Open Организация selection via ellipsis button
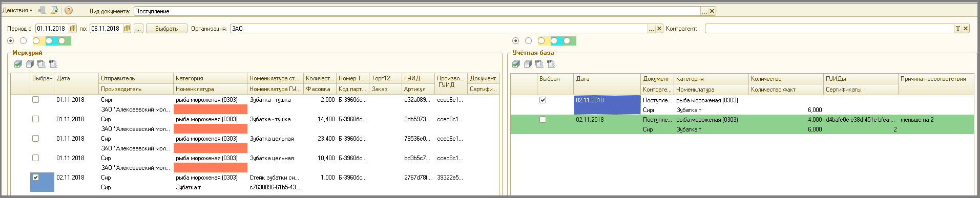This screenshot has height=198, width=980. (652, 29)
